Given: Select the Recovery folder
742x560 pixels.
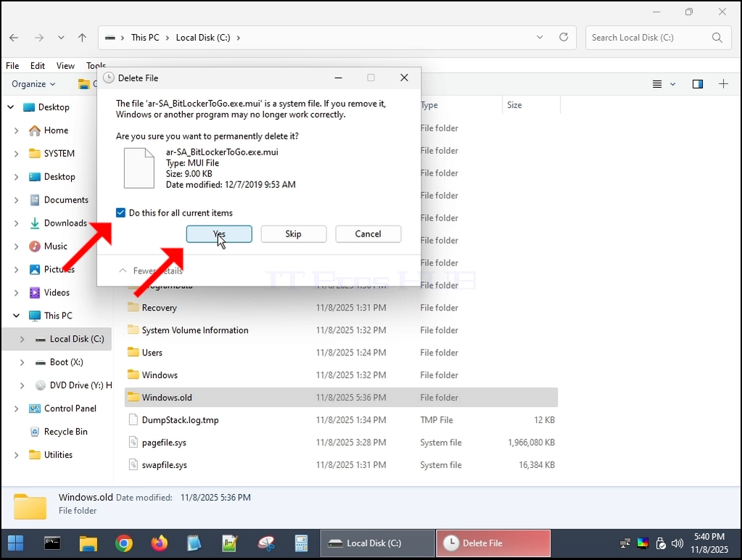Looking at the screenshot, I should click(x=341, y=308).
